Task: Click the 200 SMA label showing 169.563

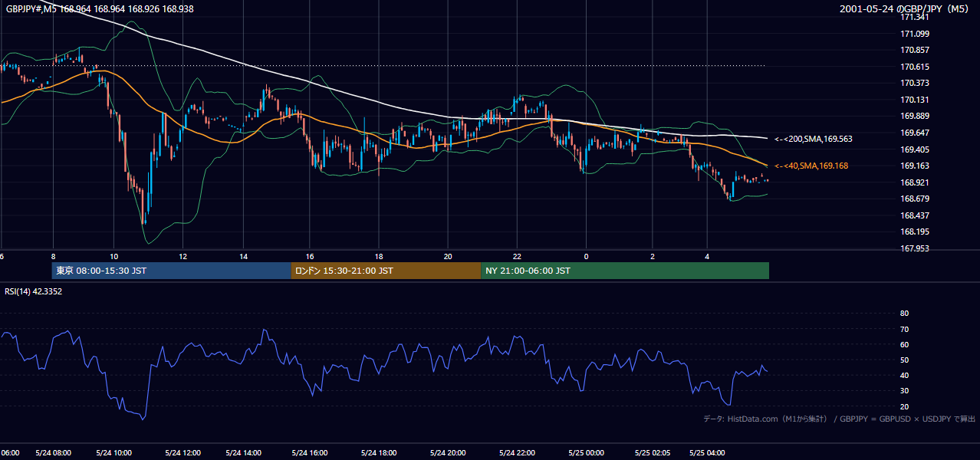Action: click(x=813, y=139)
